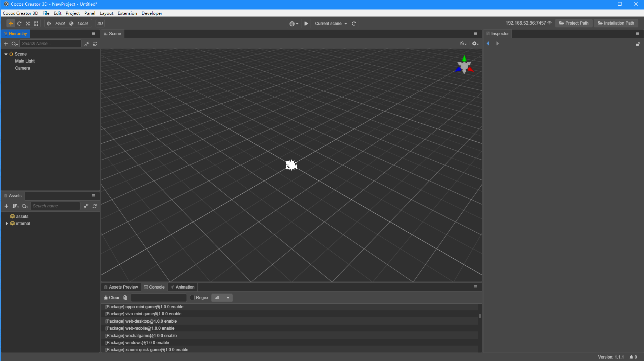The height and width of the screenshot is (361, 644).
Task: Open the Inspector panel menu
Action: [637, 34]
